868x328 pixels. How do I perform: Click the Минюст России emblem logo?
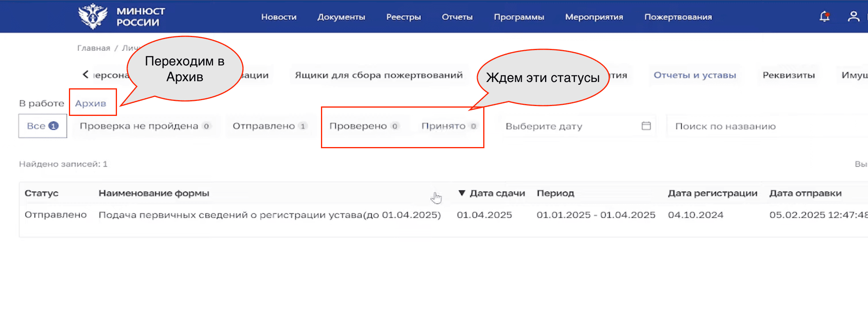[x=93, y=17]
